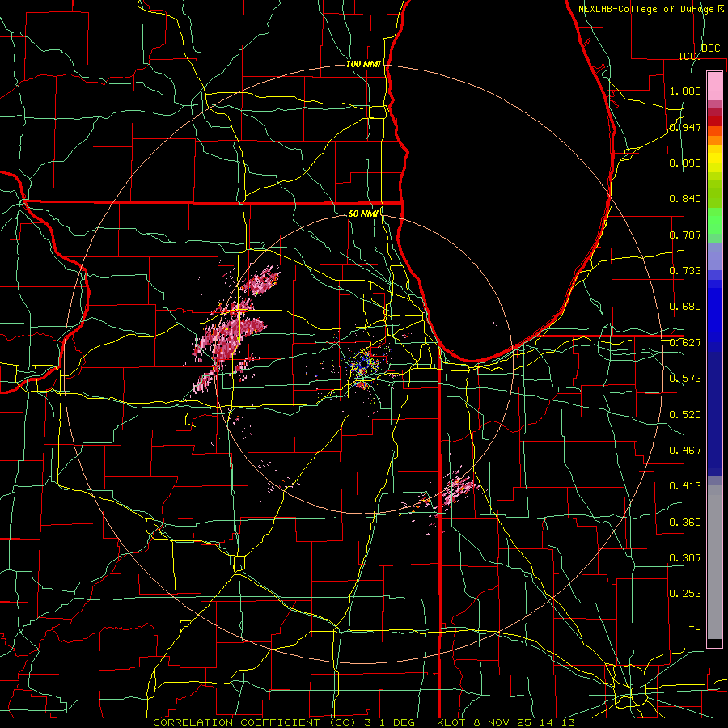This screenshot has width=728, height=728.
Task: Click the NEXLAB-College of DuPage label
Action: pos(649,9)
